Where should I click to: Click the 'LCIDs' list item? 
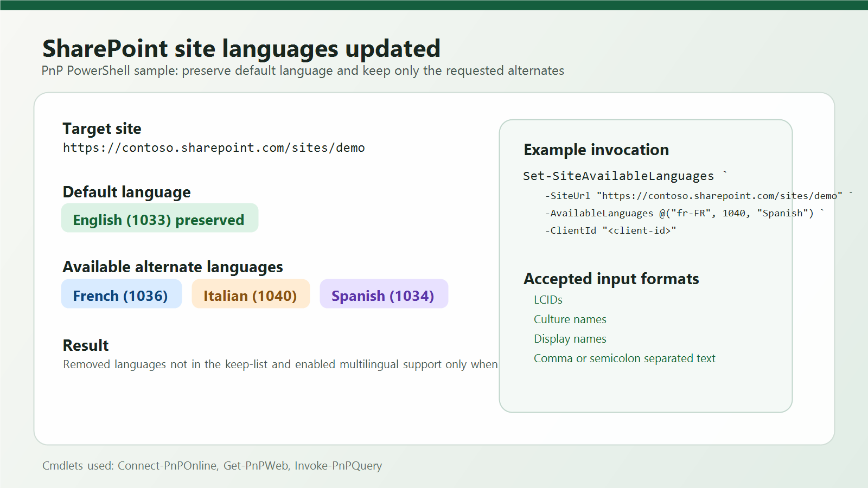coord(548,300)
